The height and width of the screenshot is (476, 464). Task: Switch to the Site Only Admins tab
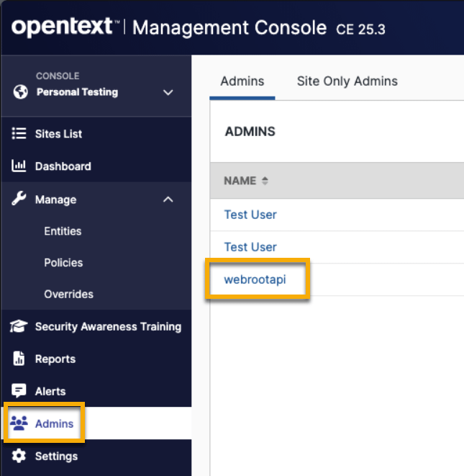point(347,81)
